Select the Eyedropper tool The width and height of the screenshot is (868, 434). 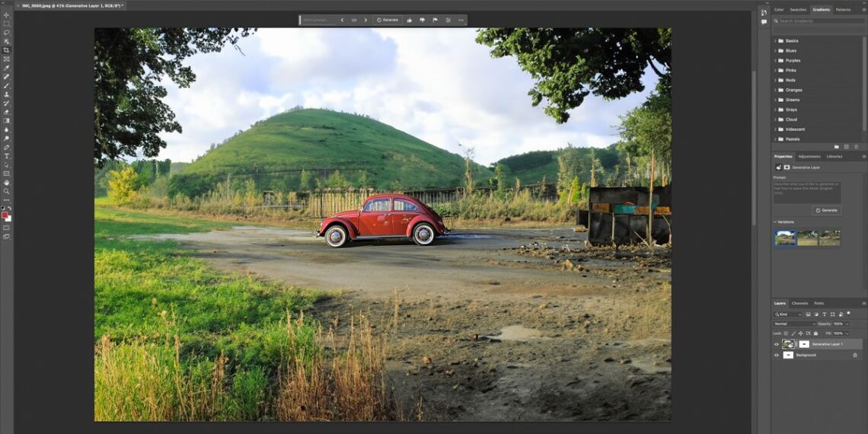click(x=7, y=68)
